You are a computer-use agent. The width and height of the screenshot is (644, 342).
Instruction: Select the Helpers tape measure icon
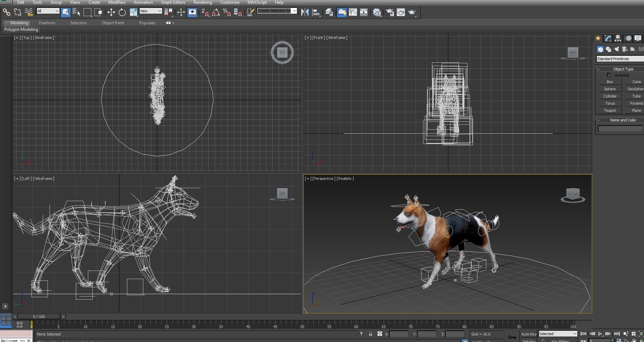633,49
